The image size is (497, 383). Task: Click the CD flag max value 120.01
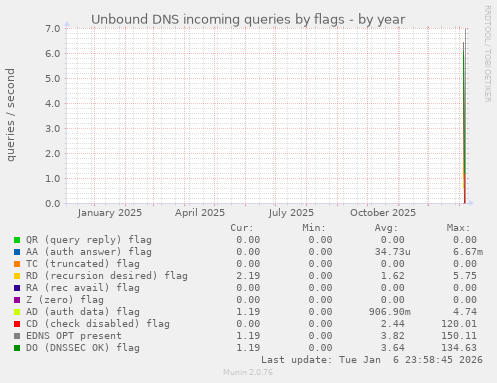(x=459, y=324)
